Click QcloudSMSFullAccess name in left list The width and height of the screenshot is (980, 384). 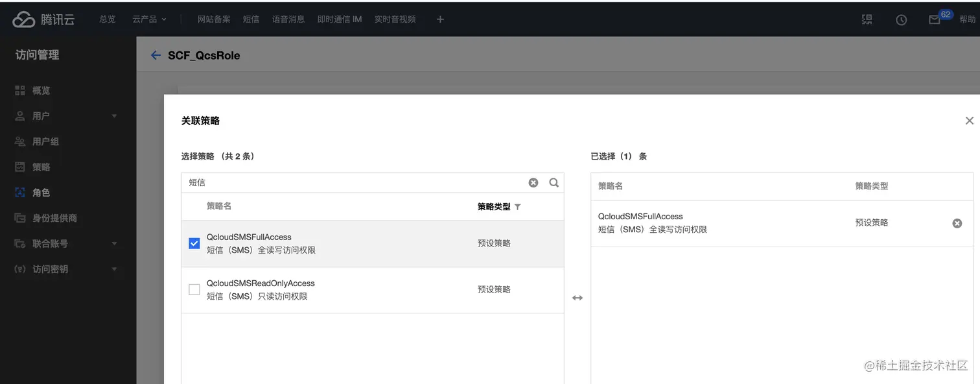pos(249,237)
